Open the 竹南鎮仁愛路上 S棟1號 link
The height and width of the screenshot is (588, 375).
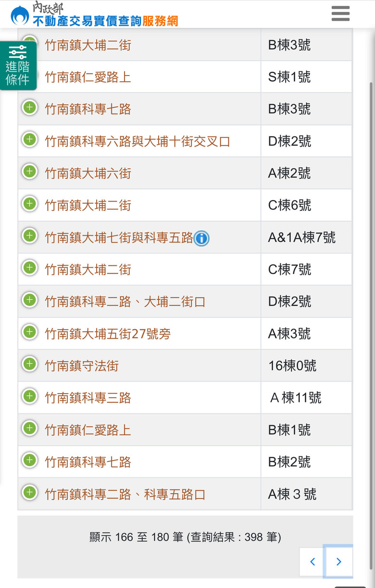88,77
